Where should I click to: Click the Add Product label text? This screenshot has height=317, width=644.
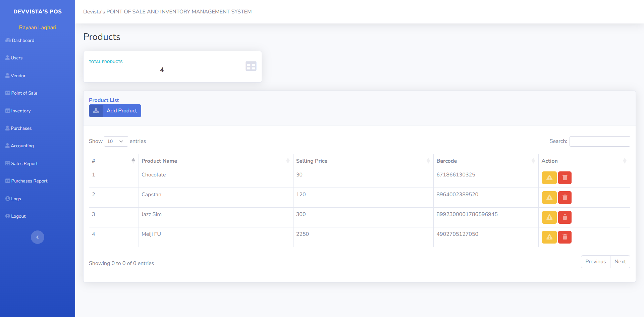(122, 111)
